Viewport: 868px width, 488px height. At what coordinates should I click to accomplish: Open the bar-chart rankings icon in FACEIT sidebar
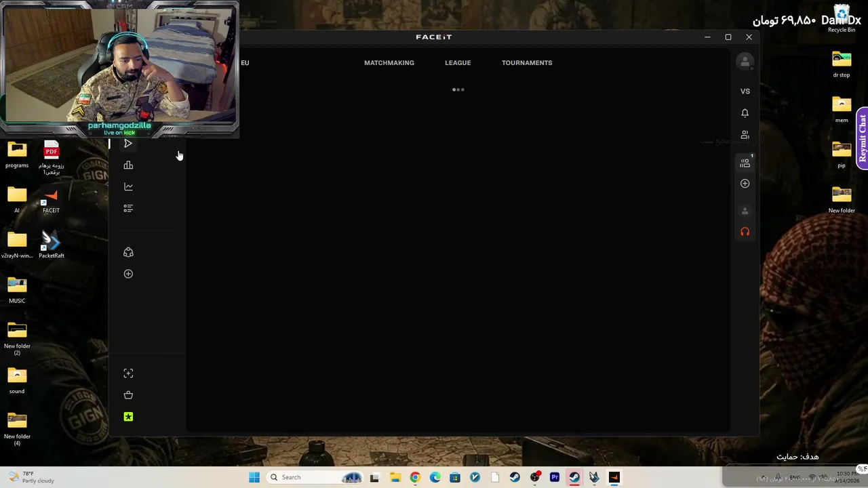click(x=128, y=165)
